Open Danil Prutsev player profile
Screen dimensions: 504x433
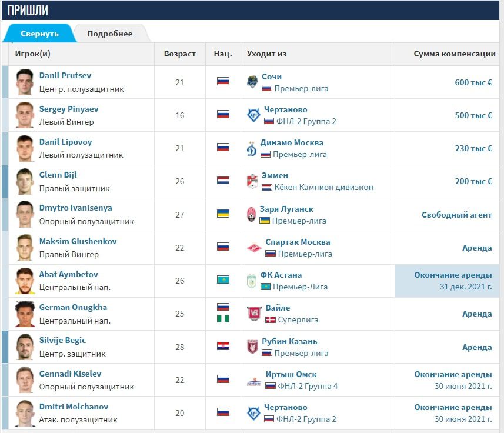[65, 75]
